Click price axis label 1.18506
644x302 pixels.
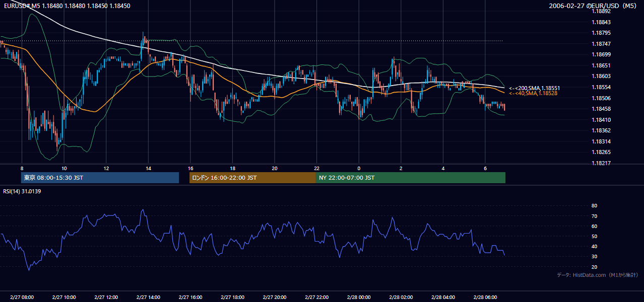click(x=601, y=98)
